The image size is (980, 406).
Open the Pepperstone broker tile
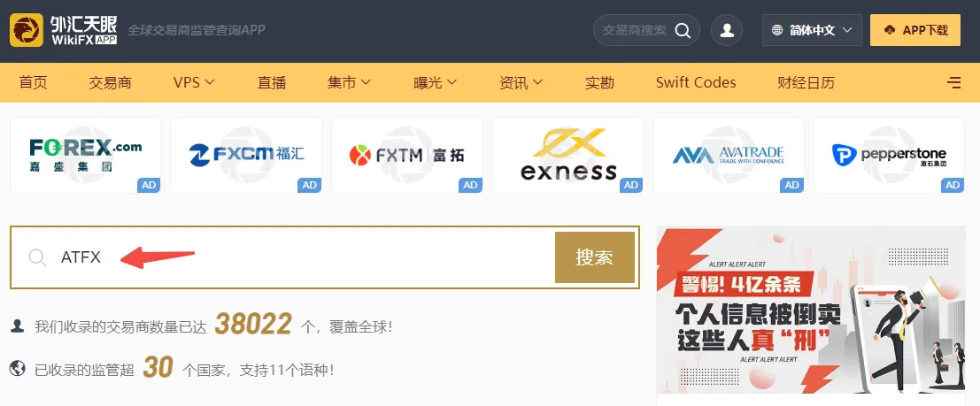(889, 155)
